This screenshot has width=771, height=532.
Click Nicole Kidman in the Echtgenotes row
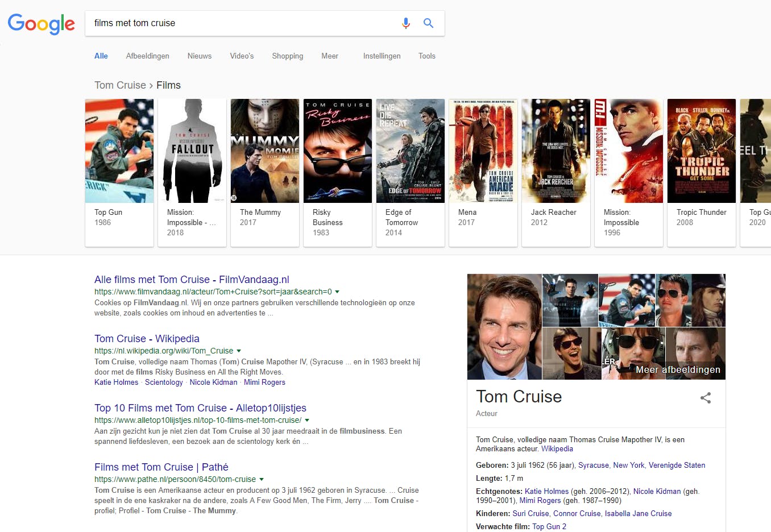(657, 492)
